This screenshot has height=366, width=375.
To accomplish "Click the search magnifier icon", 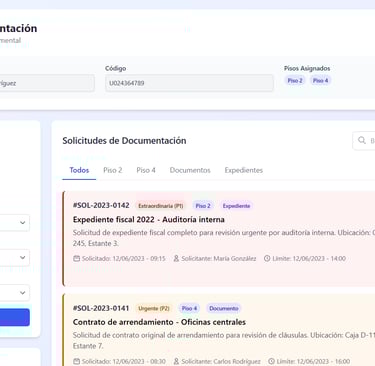I will pos(362,140).
